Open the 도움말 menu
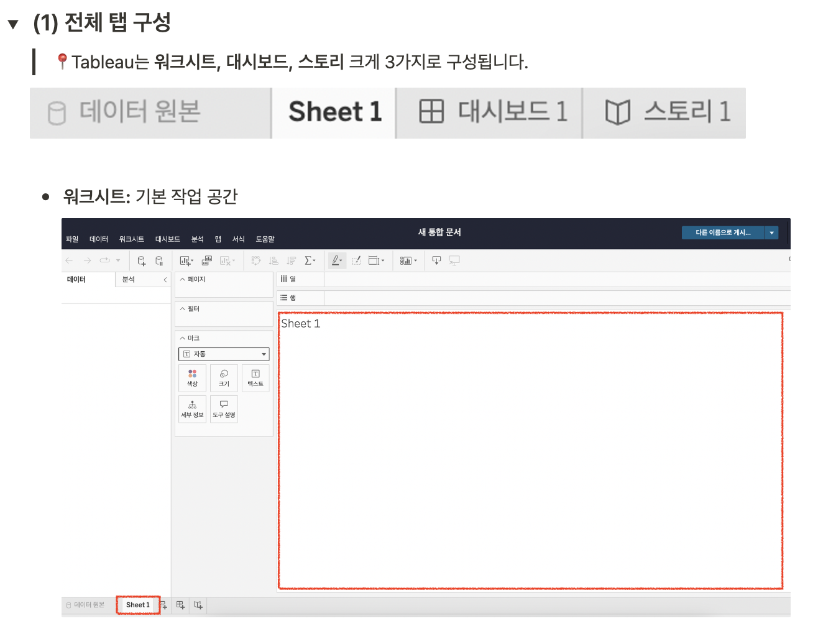The width and height of the screenshot is (818, 644). click(x=265, y=239)
